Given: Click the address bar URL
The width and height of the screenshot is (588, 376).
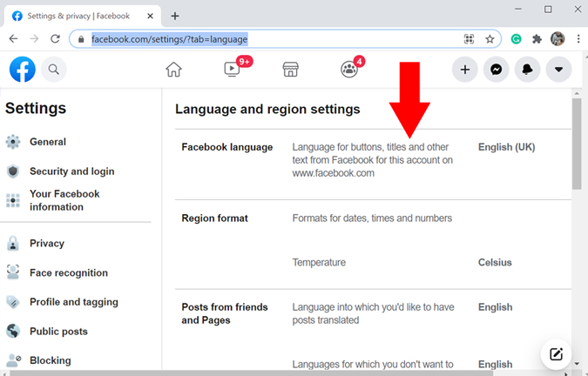Looking at the screenshot, I should click(170, 39).
